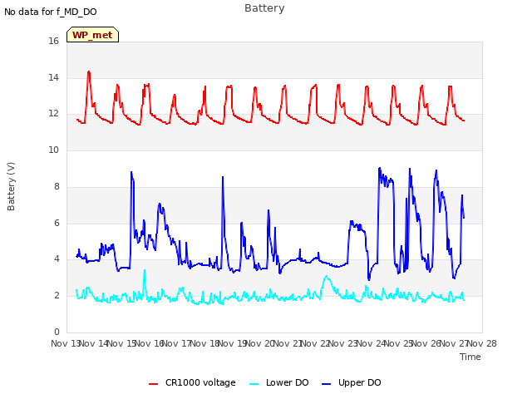Screen dimensions: 532x399
Task: Click the tallest cyan Lower DO spike
Action: click(x=145, y=271)
